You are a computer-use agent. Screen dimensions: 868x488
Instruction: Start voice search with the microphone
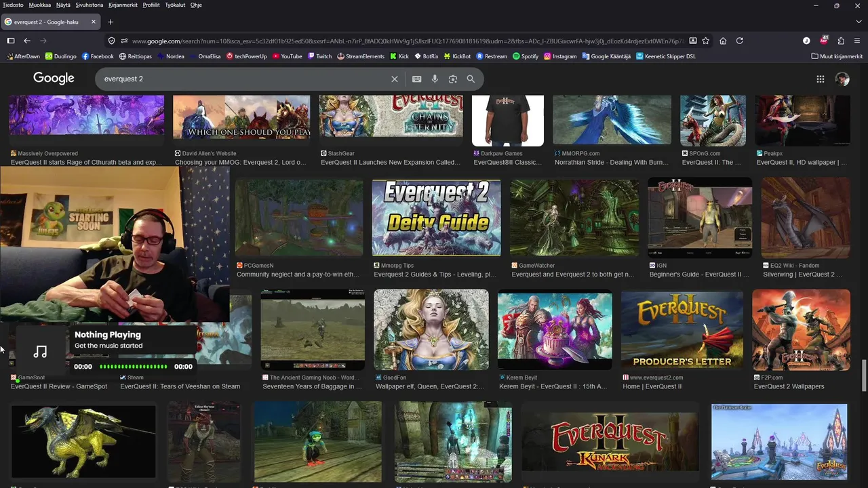pyautogui.click(x=435, y=79)
